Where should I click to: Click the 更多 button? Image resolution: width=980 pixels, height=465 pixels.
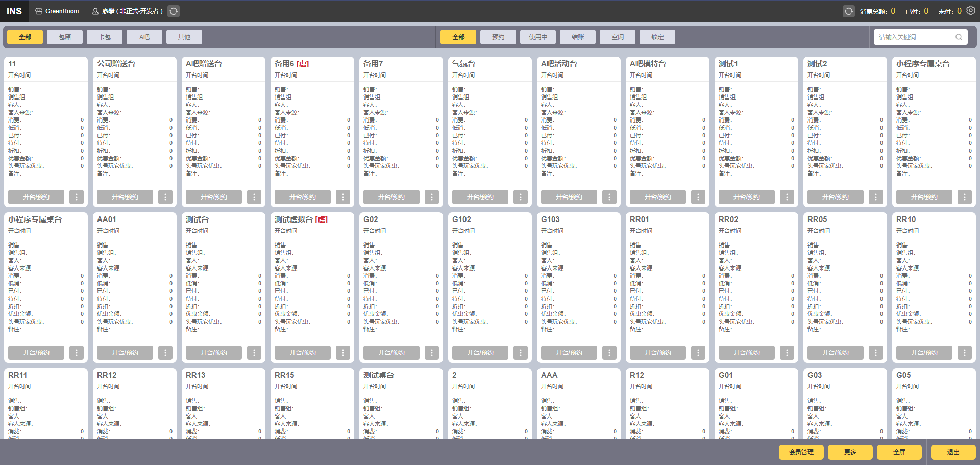point(850,452)
